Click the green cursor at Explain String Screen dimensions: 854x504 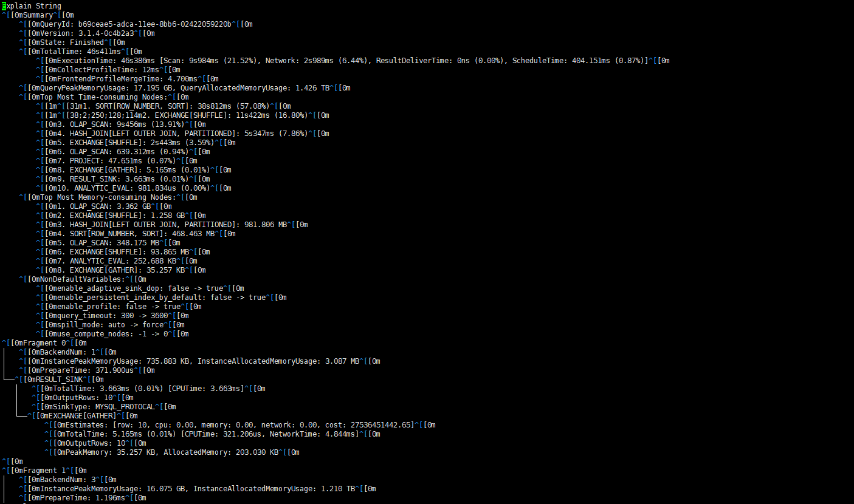point(4,6)
